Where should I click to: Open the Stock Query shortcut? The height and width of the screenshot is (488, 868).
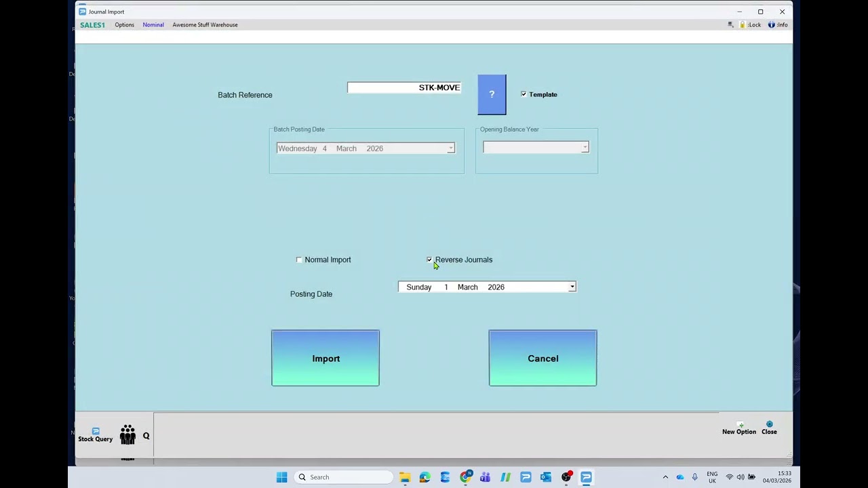[95, 435]
